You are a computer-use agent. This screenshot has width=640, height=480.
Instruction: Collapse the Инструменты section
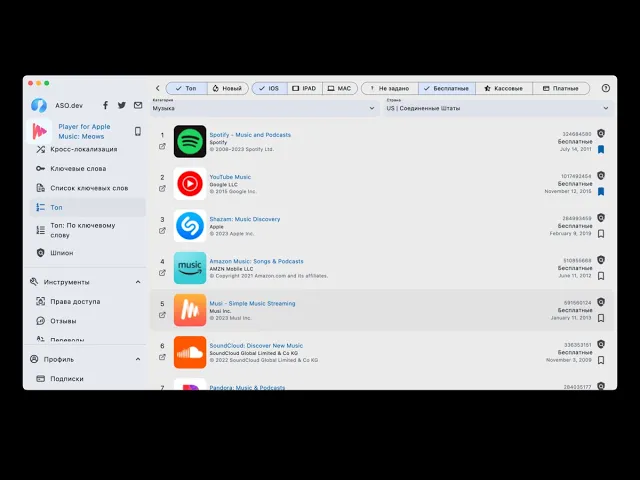point(138,282)
